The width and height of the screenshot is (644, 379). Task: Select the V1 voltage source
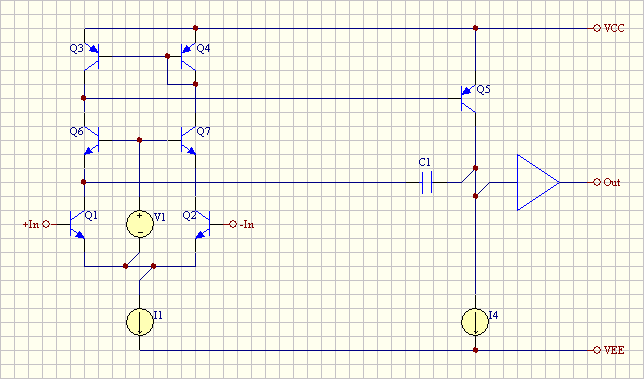click(140, 224)
